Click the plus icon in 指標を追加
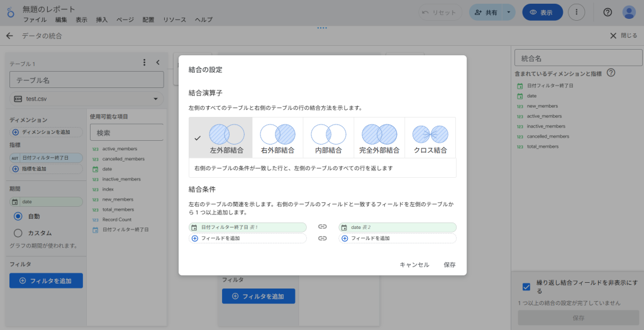Image resolution: width=644 pixels, height=330 pixels. (16, 168)
